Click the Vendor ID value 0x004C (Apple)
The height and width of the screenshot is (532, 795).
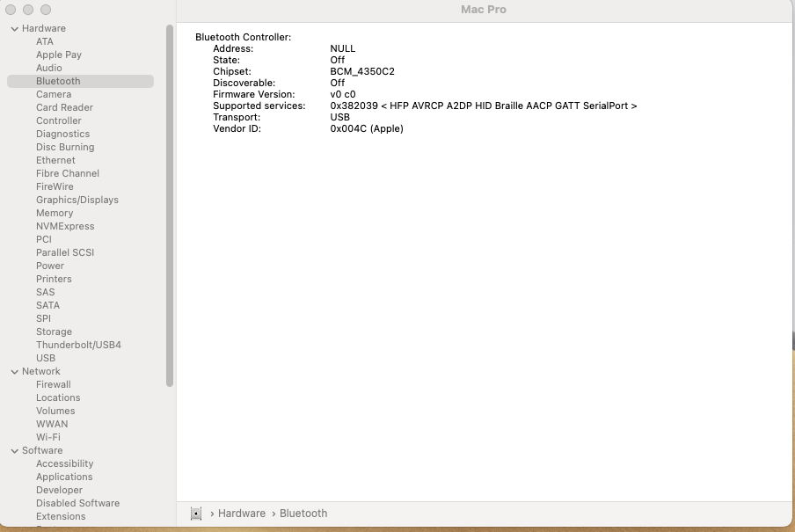coord(367,128)
